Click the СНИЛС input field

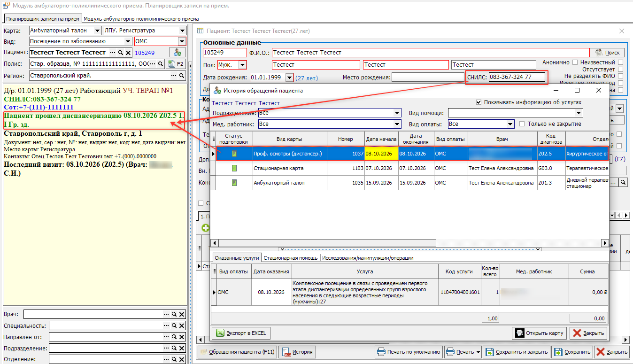(x=517, y=77)
